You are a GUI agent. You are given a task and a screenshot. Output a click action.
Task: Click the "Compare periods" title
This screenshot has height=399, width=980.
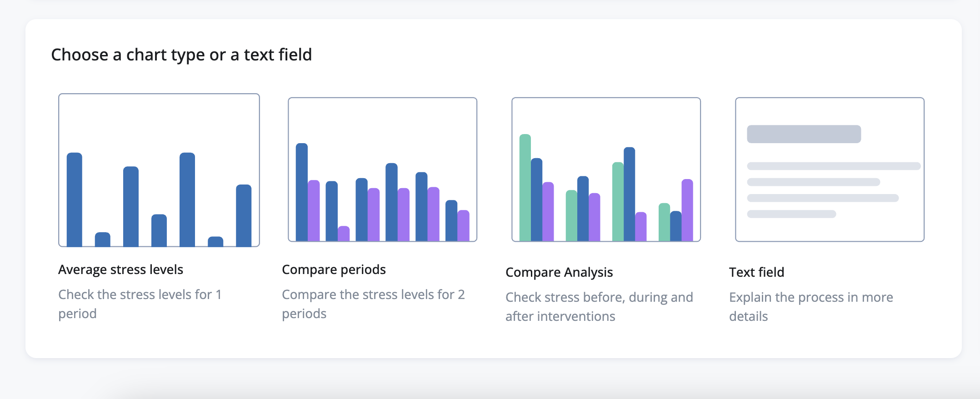pos(334,269)
